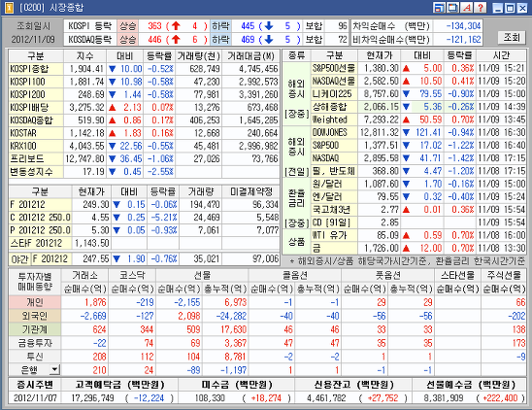Click the 풋옵션 column header
This screenshot has height=410, width=532.
pyautogui.click(x=387, y=275)
